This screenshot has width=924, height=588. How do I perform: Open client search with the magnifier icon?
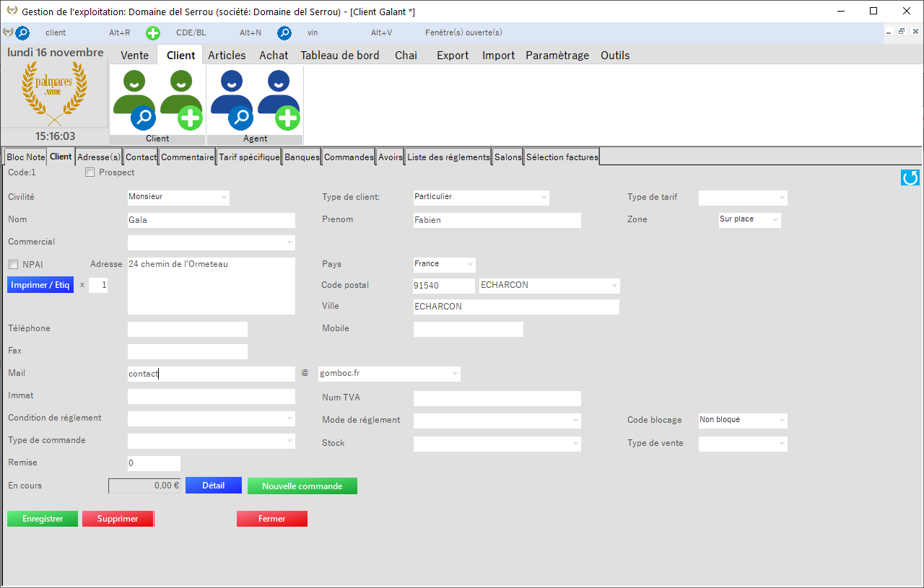(22, 32)
